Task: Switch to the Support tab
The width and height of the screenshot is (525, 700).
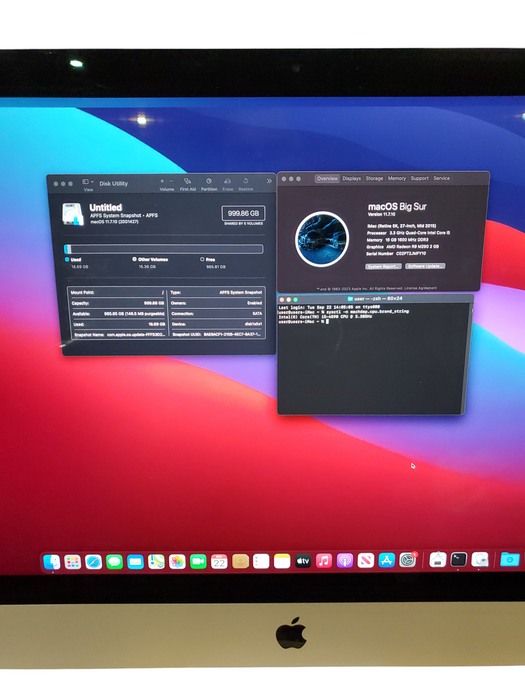Action: coord(419,178)
